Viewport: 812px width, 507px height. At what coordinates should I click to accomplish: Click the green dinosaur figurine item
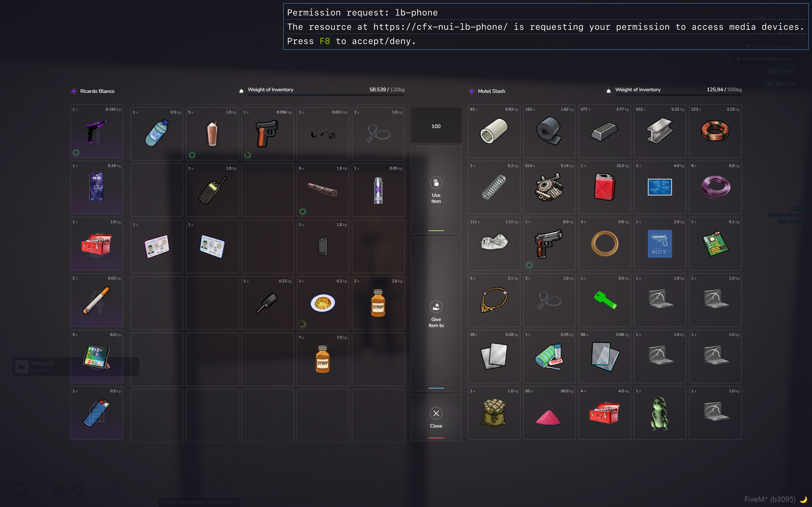[659, 413]
